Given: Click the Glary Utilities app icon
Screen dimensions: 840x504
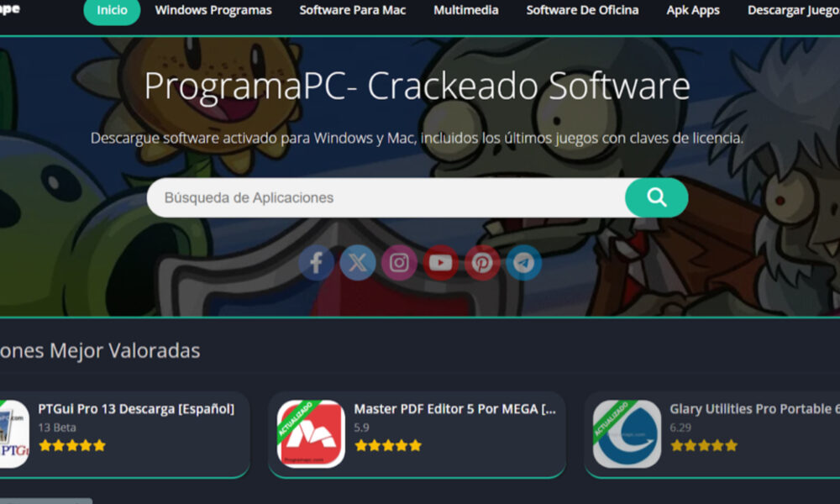Looking at the screenshot, I should click(x=627, y=433).
